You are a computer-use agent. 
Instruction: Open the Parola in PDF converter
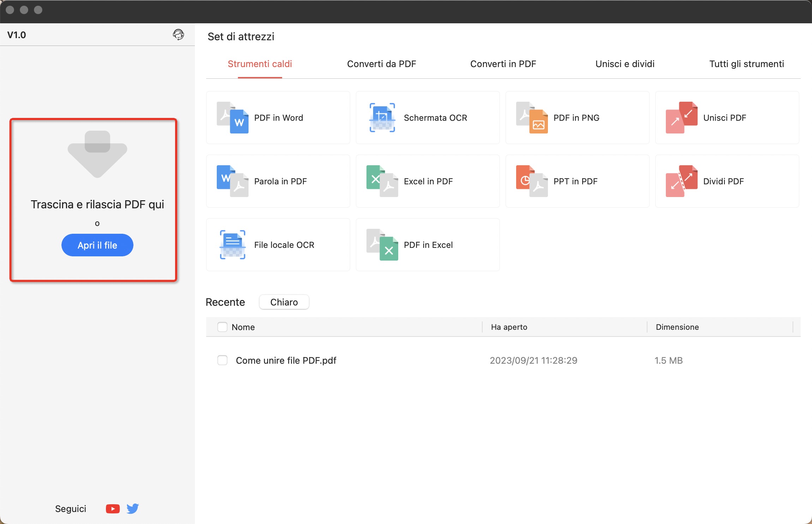[278, 181]
